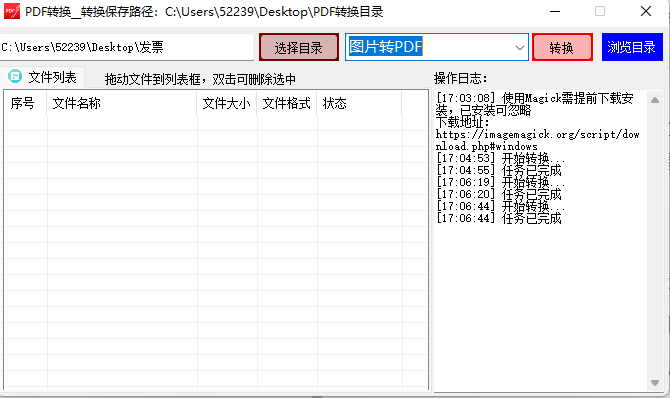Expand the 图片转PDF conversion type dropdown
670x398 pixels.
(x=520, y=47)
